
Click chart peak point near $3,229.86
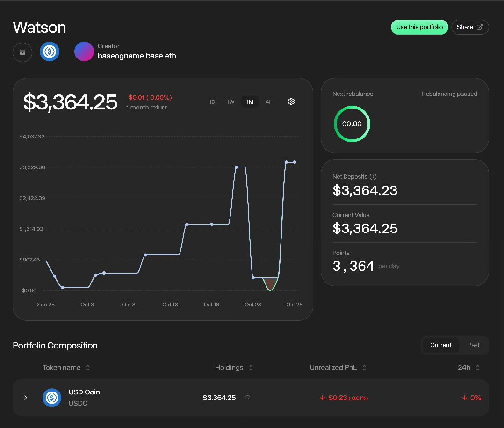pos(237,167)
